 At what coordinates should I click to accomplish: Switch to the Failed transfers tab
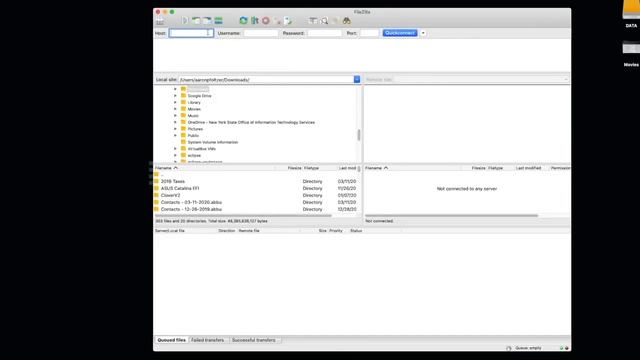coord(207,340)
